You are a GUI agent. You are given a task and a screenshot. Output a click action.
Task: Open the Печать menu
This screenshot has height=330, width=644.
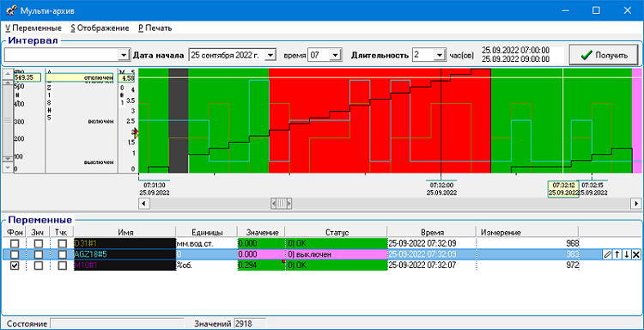pyautogui.click(x=155, y=28)
